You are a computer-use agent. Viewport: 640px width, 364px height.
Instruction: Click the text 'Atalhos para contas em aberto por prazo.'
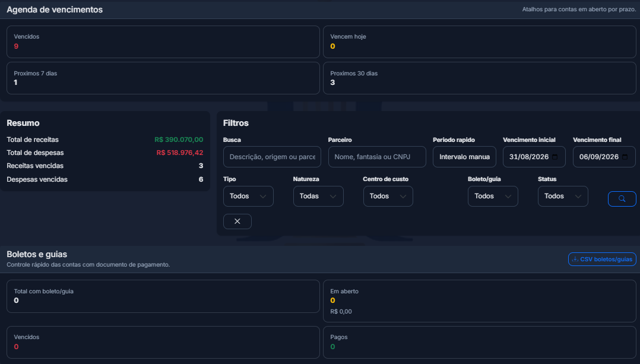[x=579, y=9]
